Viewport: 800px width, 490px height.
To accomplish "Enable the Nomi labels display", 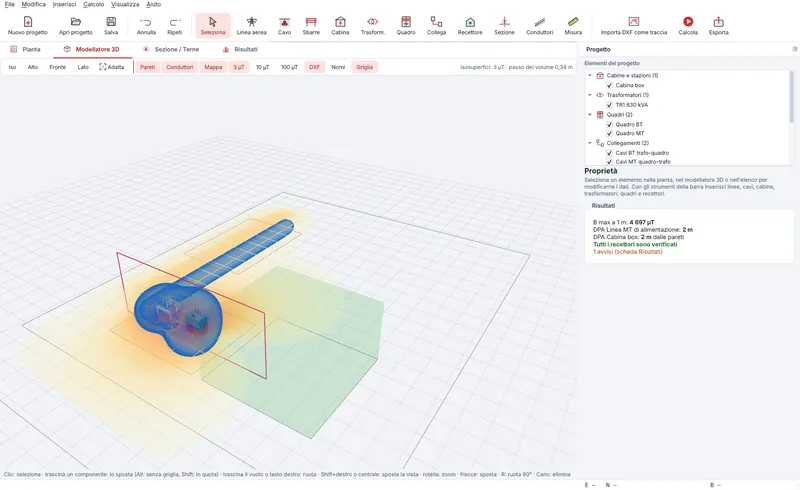I will click(338, 67).
